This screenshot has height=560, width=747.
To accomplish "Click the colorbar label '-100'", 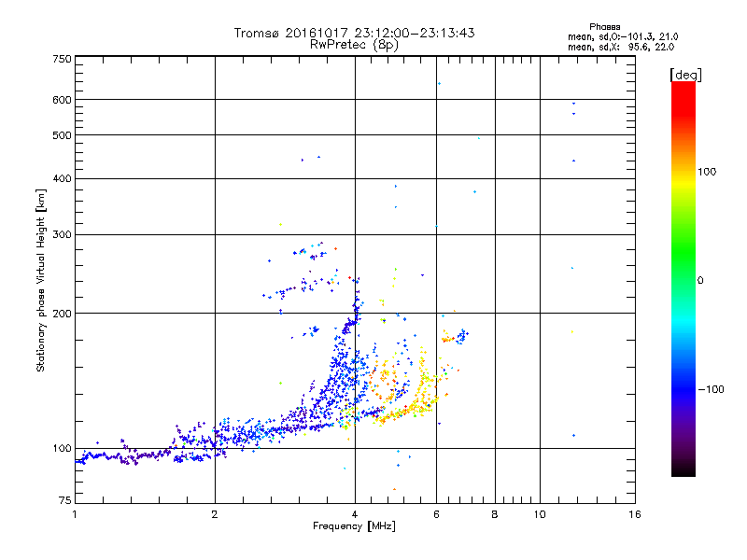I will tap(712, 389).
